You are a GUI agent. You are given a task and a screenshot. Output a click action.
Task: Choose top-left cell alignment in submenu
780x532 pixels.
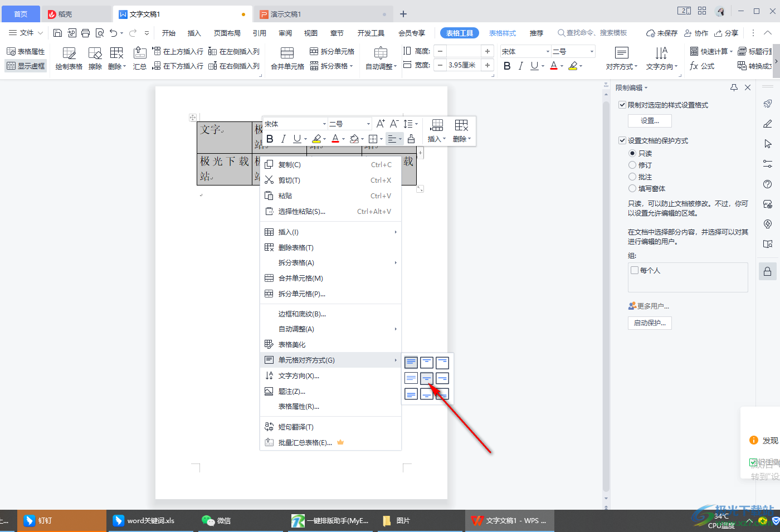411,362
